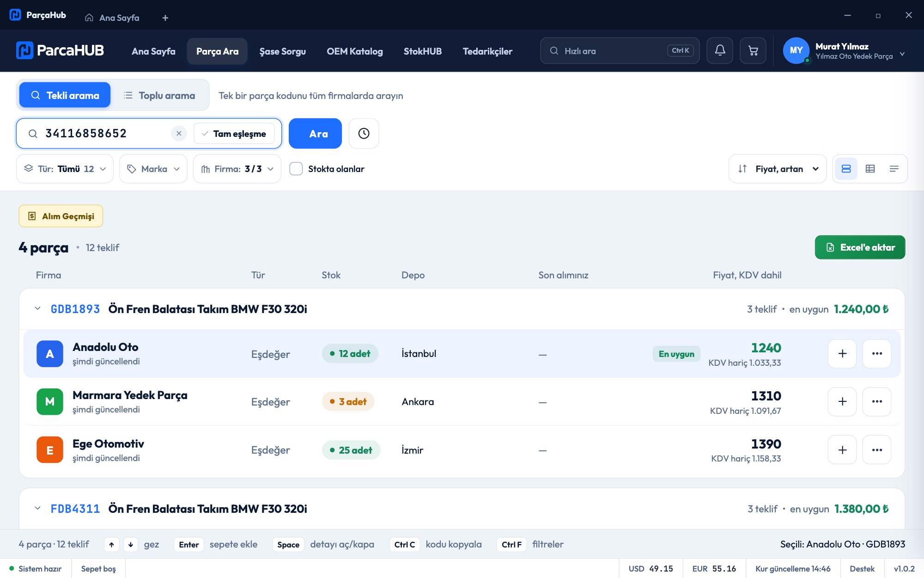
Task: Select Toplu arama mode
Action: coord(159,95)
